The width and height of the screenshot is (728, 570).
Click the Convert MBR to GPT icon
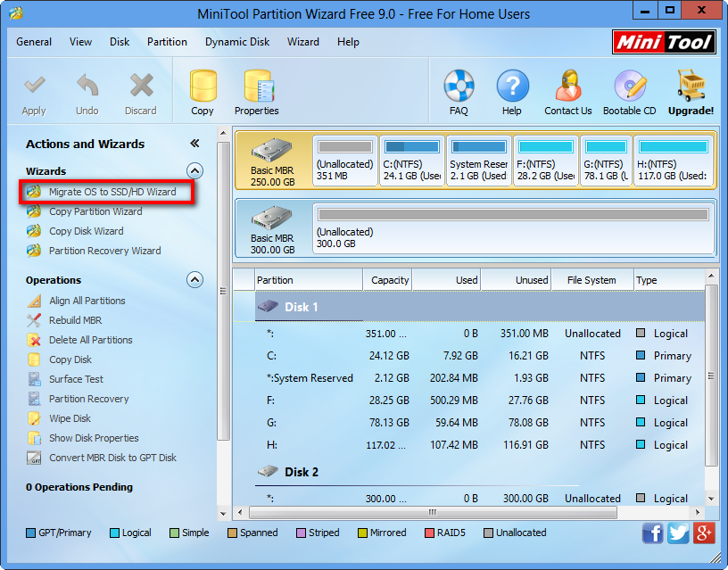[34, 458]
